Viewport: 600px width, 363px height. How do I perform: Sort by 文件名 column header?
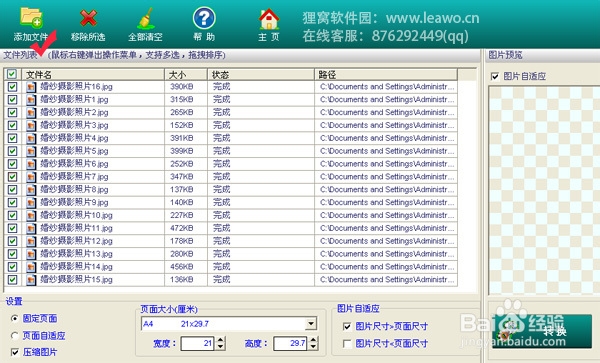pos(93,74)
